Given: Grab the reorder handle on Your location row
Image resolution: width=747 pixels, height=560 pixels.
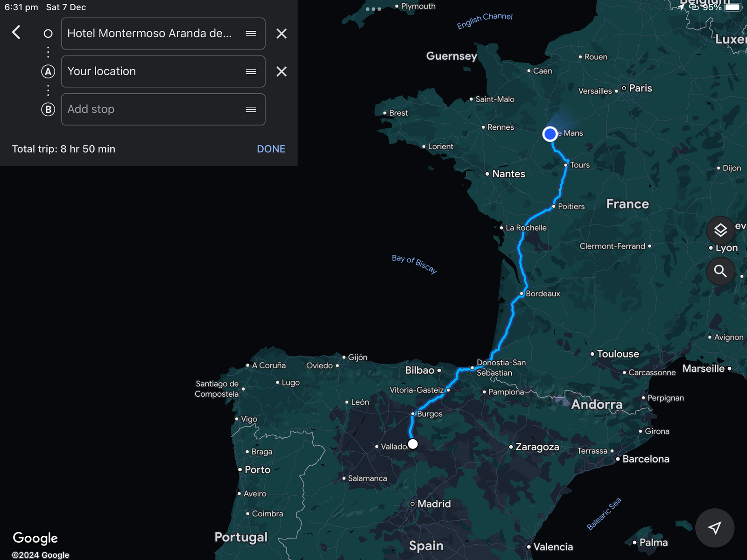Looking at the screenshot, I should [251, 71].
